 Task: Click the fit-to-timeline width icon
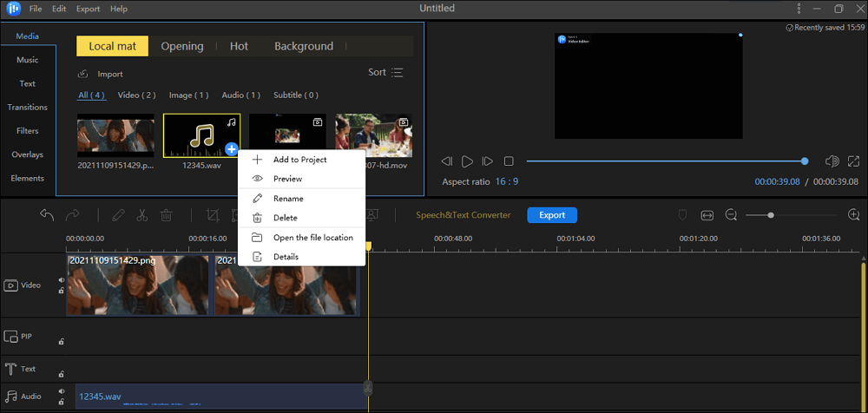[707, 215]
